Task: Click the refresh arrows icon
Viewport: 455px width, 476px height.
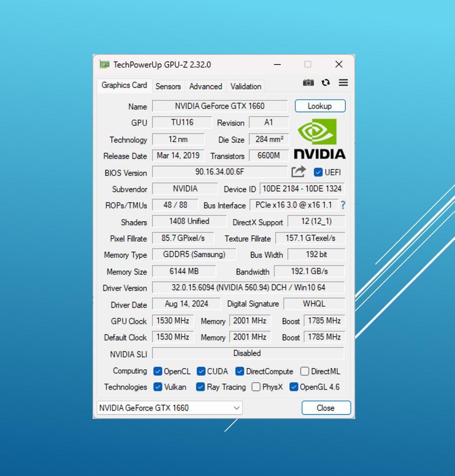Action: coord(326,82)
